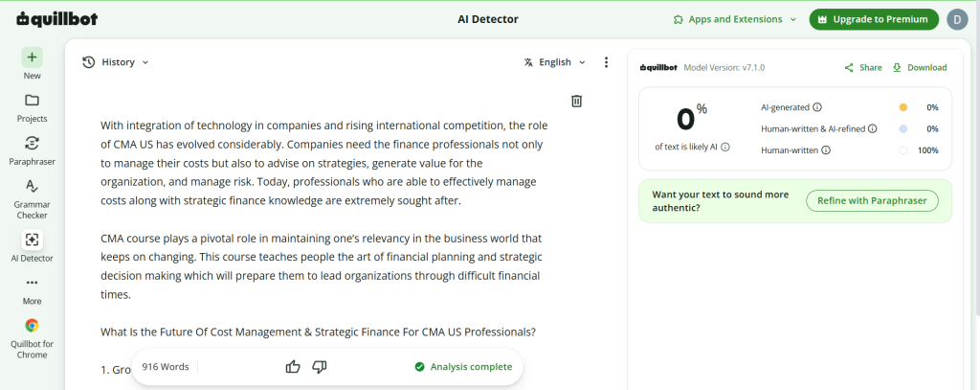
Task: Click the 0% large score
Action: point(691,118)
